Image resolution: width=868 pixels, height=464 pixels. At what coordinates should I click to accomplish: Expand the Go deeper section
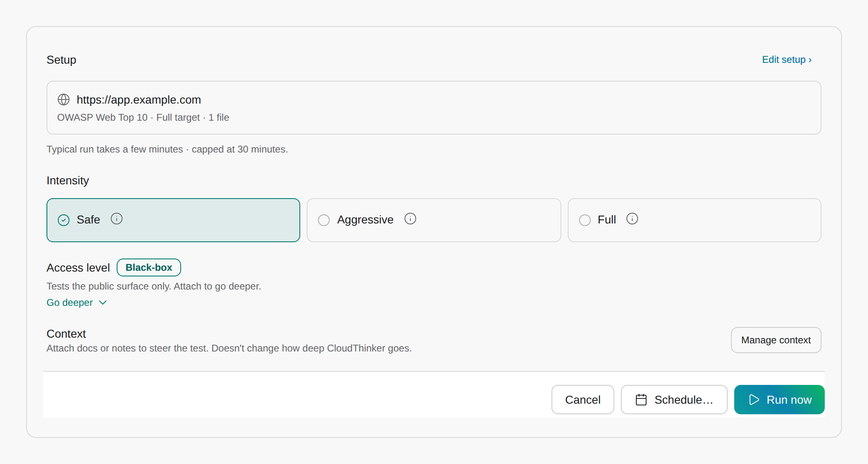pos(77,303)
